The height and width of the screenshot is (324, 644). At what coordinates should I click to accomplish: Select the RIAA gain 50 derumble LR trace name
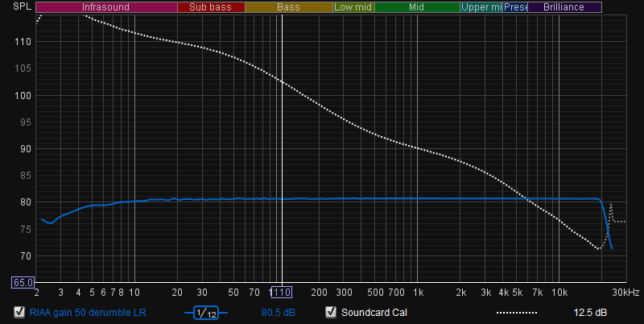[x=88, y=313]
